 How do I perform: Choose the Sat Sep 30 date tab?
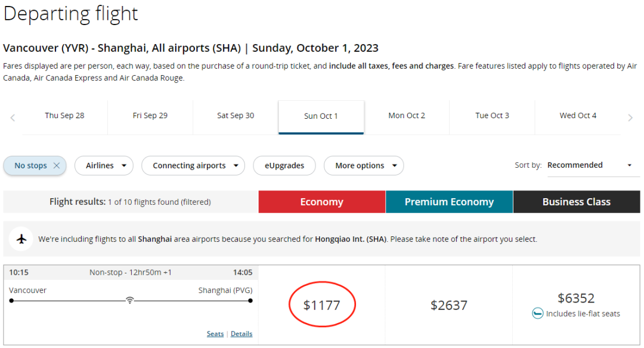coord(236,116)
